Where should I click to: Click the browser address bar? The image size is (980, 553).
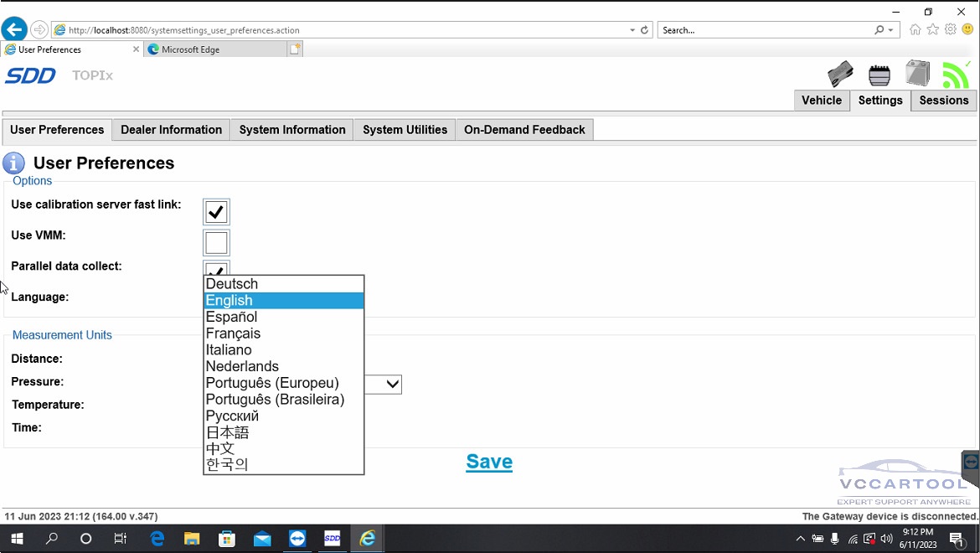pyautogui.click(x=335, y=30)
